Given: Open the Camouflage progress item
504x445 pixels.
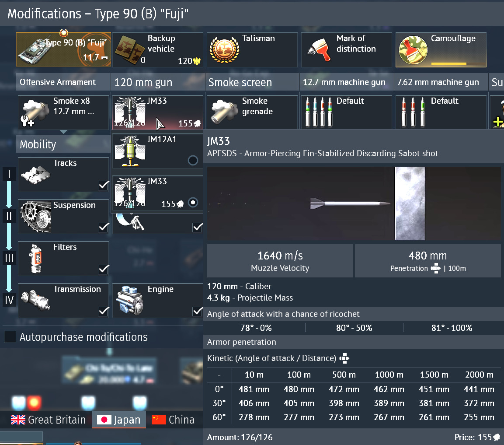Looking at the screenshot, I should point(441,49).
